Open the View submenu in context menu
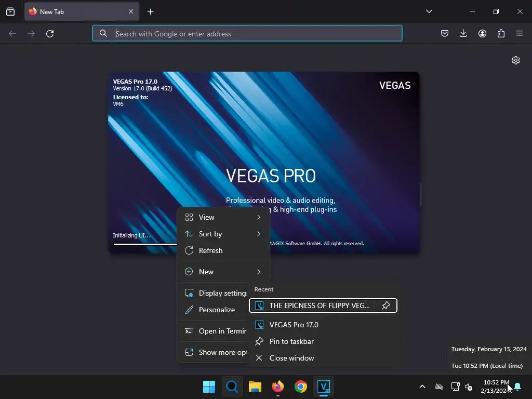The image size is (532, 399). tap(223, 217)
